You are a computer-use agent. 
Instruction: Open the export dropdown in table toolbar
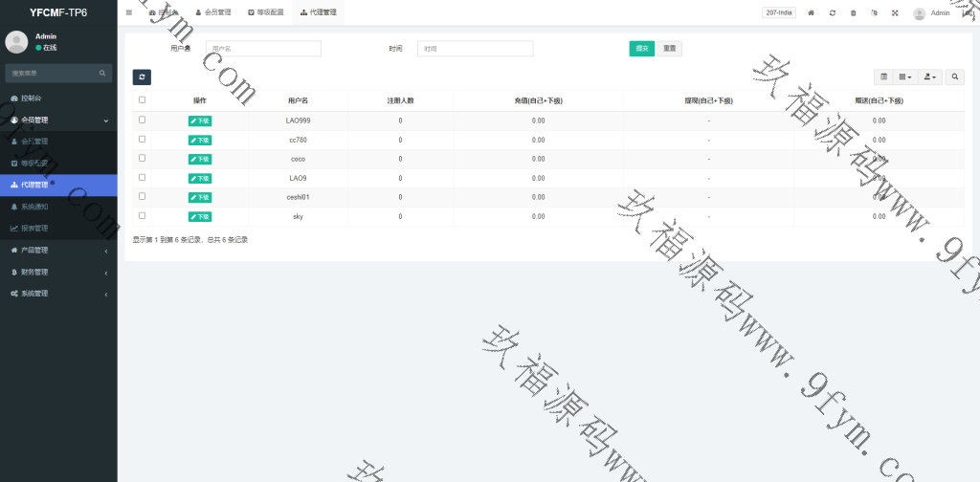(929, 77)
